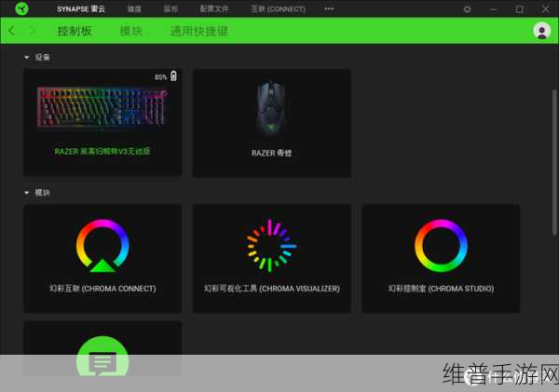
Task: Minimize the Synapse window
Action: point(494,9)
